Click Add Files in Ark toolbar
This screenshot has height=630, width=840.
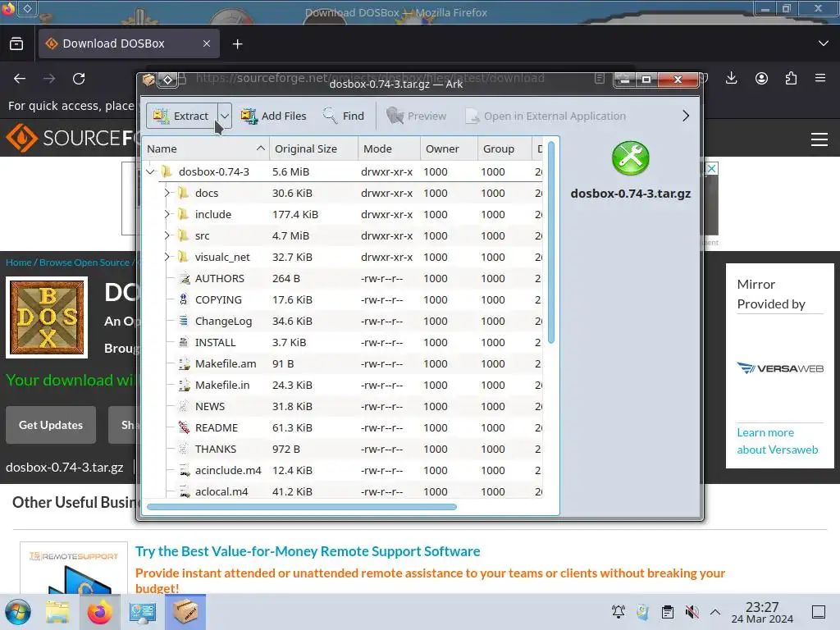pos(274,116)
